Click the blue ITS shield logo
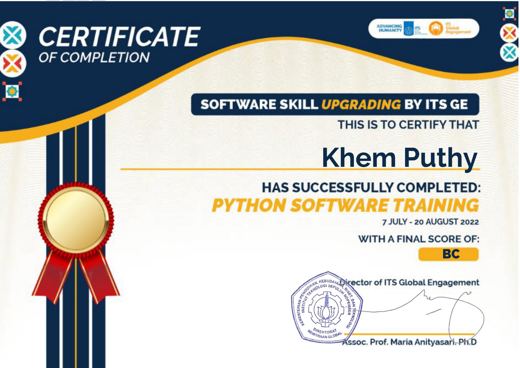The height and width of the screenshot is (368, 520). pos(408,28)
